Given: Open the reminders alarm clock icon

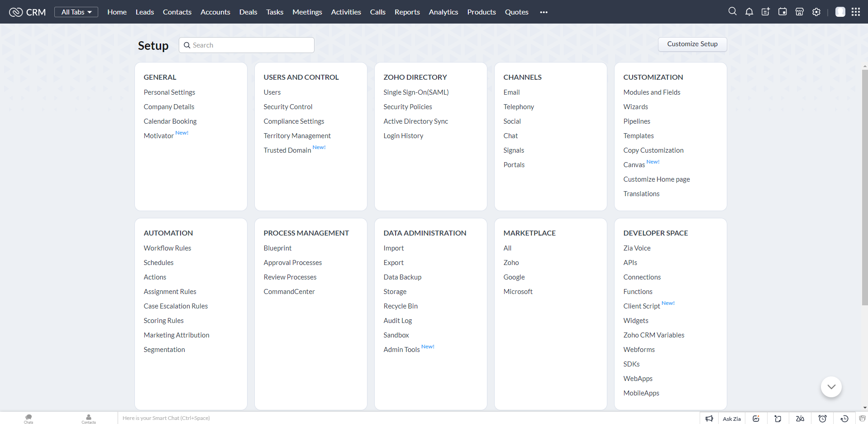Looking at the screenshot, I should tap(822, 419).
